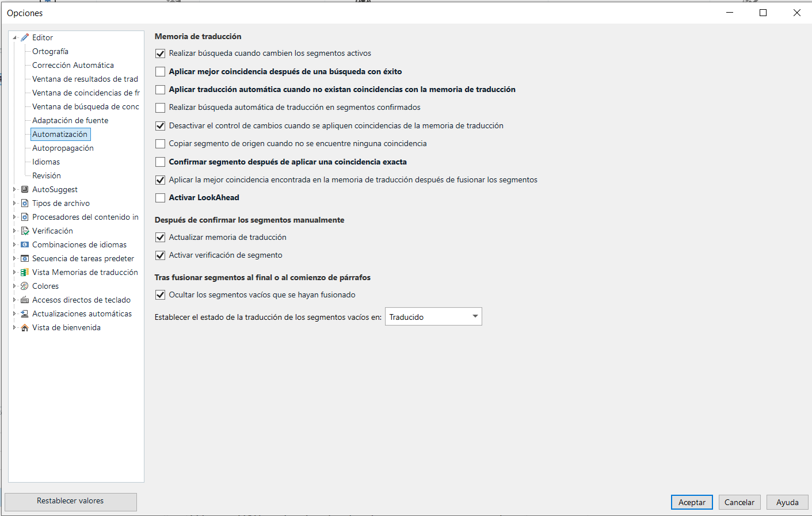Click Restablecer valores button
This screenshot has height=516, width=812.
tap(70, 501)
